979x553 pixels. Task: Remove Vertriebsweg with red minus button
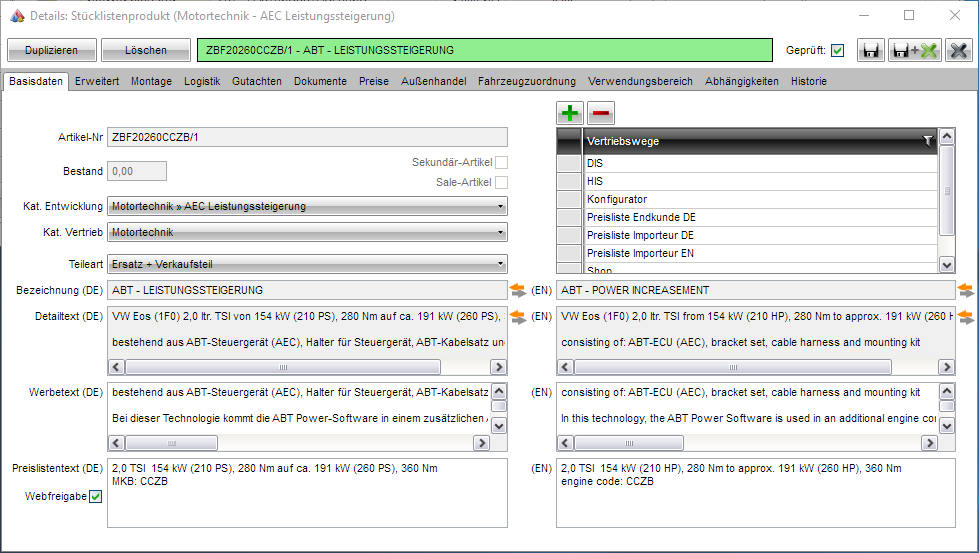point(601,113)
